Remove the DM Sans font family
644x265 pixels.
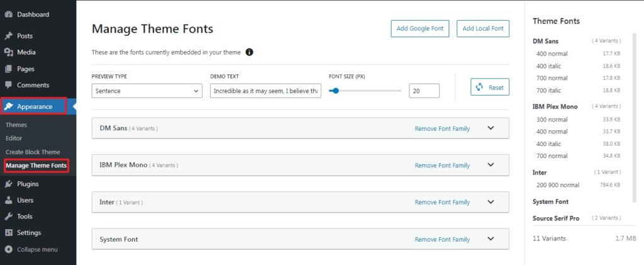point(442,128)
